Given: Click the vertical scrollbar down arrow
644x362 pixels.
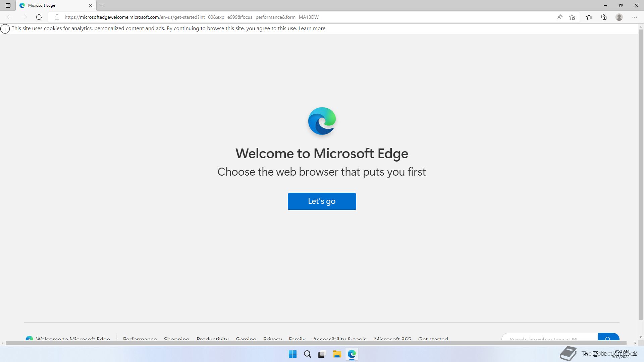Looking at the screenshot, I should tap(641, 337).
